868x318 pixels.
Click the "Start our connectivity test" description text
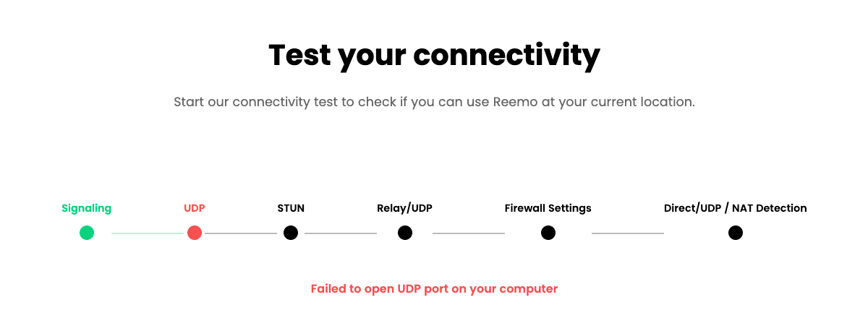pyautogui.click(x=434, y=102)
